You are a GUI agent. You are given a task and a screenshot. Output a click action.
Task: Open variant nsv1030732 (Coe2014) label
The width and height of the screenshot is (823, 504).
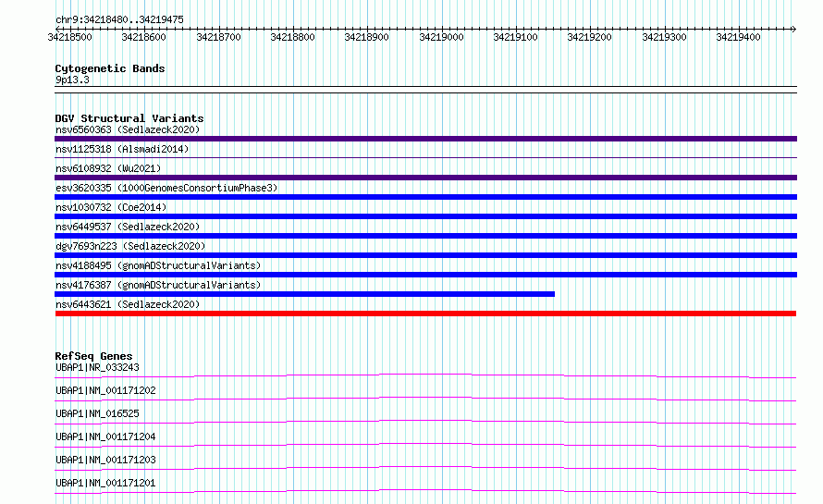[x=111, y=207]
